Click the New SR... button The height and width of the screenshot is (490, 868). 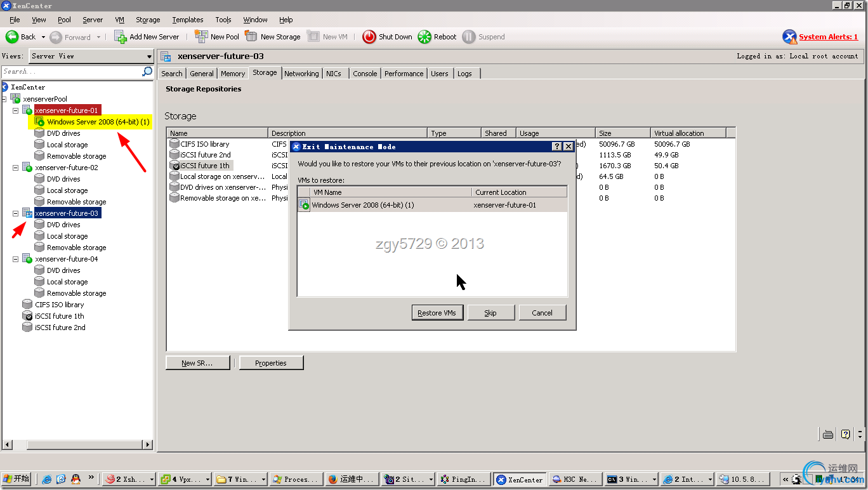pyautogui.click(x=197, y=363)
